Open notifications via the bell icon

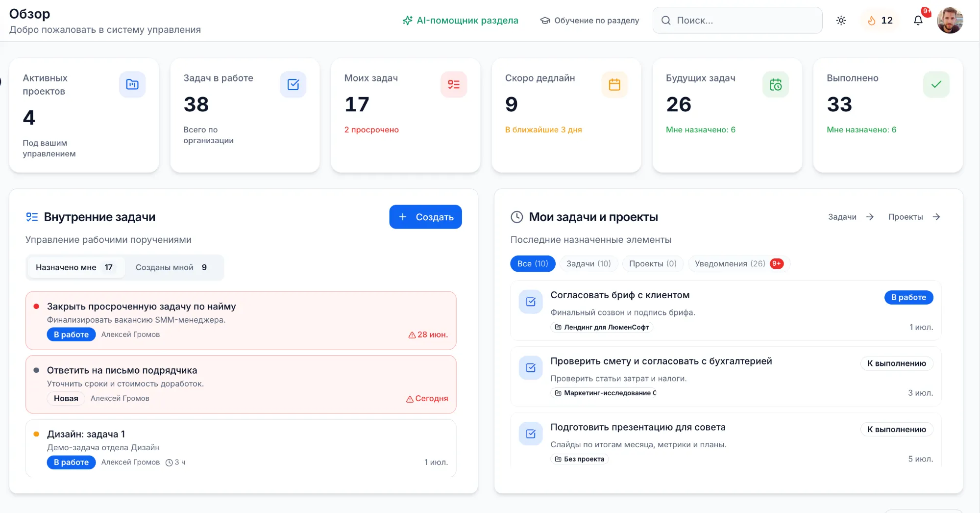918,21
